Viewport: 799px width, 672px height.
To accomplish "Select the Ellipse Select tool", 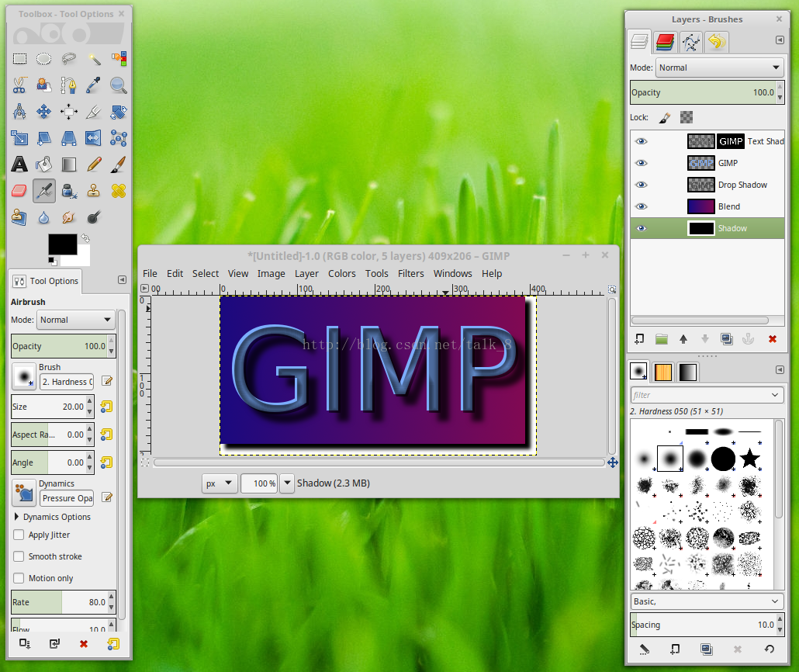I will (43, 59).
